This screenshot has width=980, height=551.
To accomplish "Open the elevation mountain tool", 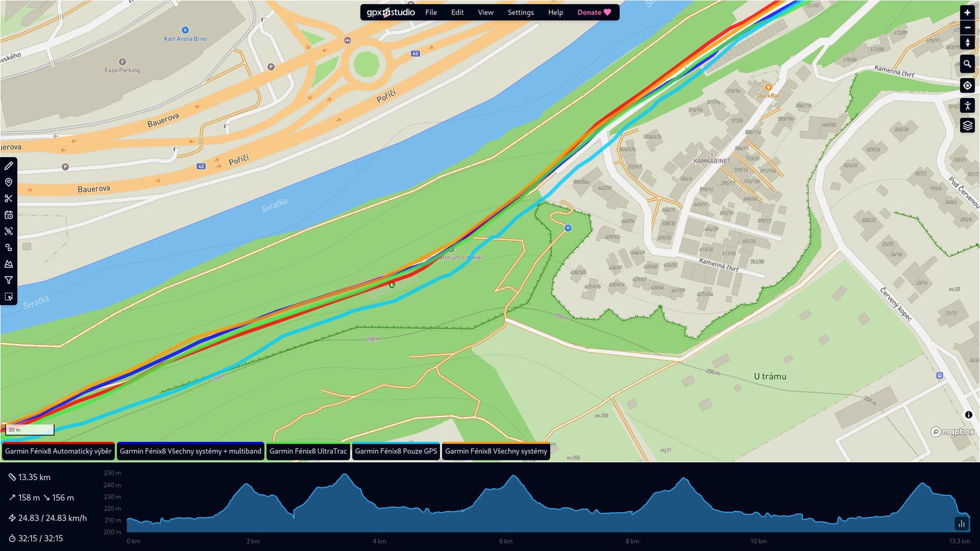I will [x=9, y=264].
